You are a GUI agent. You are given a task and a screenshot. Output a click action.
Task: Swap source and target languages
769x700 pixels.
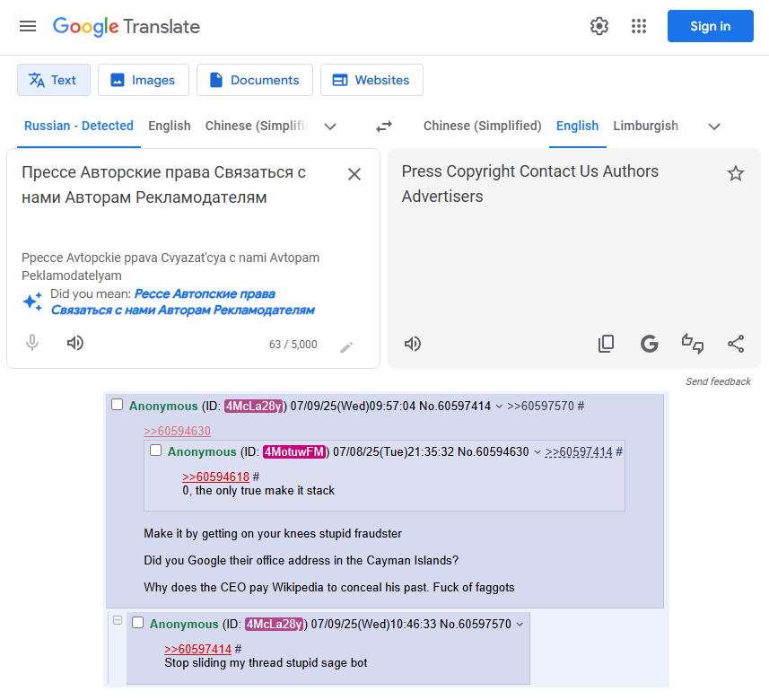click(x=384, y=127)
